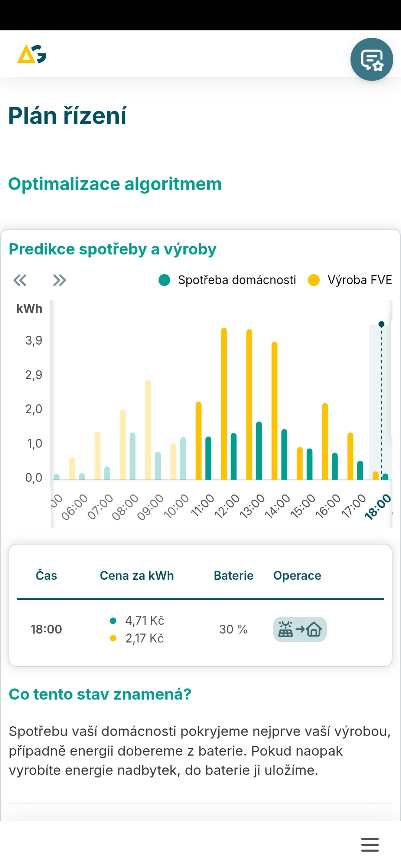401x868 pixels.
Task: Select the 18:00 table row time
Action: [x=46, y=629]
